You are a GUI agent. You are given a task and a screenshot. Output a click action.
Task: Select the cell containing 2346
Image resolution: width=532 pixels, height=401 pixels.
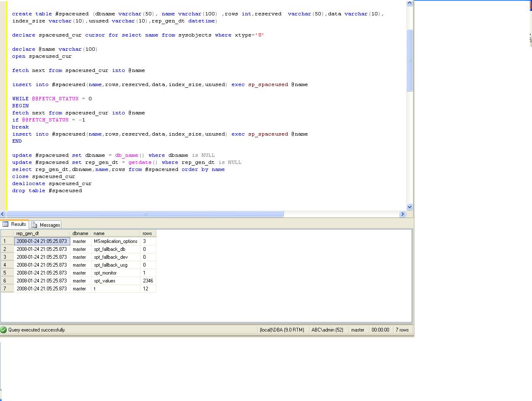click(148, 281)
